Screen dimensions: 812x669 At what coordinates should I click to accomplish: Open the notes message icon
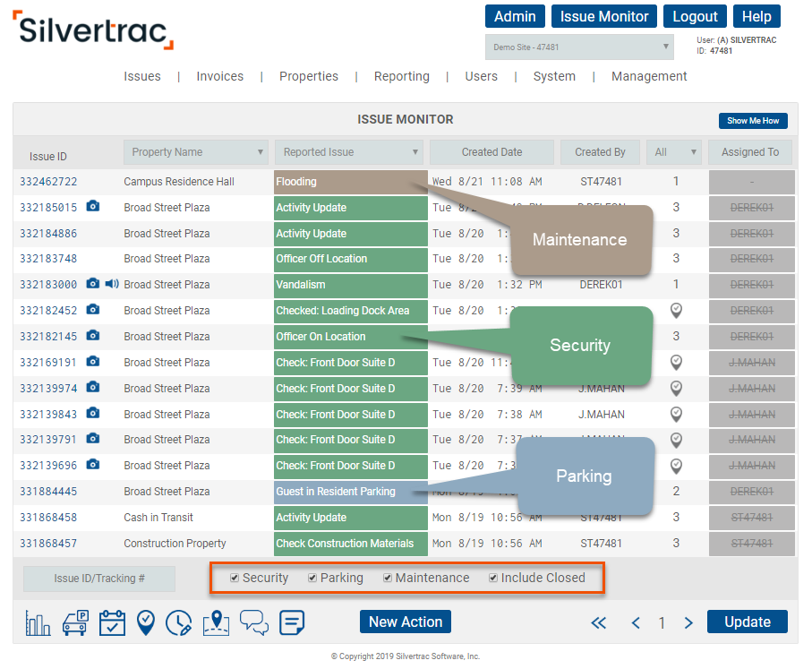click(x=292, y=622)
